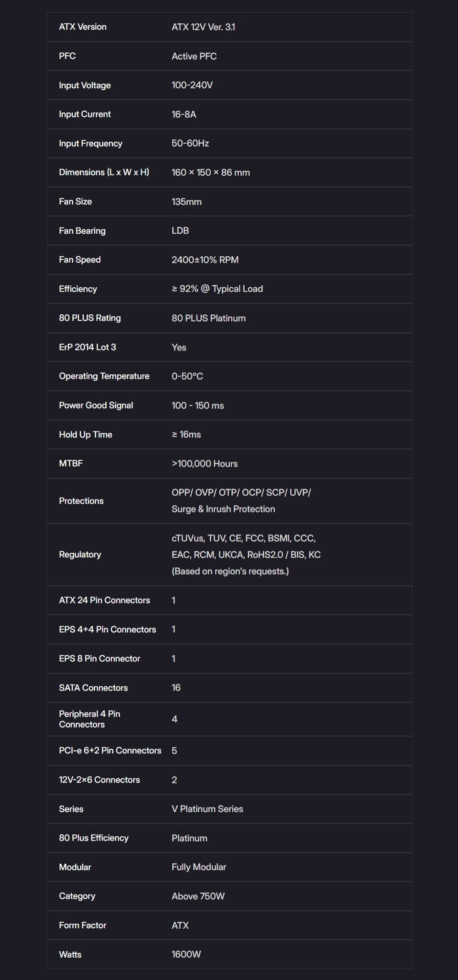
Task: Select the Fan Speed 2400±10% RPM value
Action: (205, 260)
